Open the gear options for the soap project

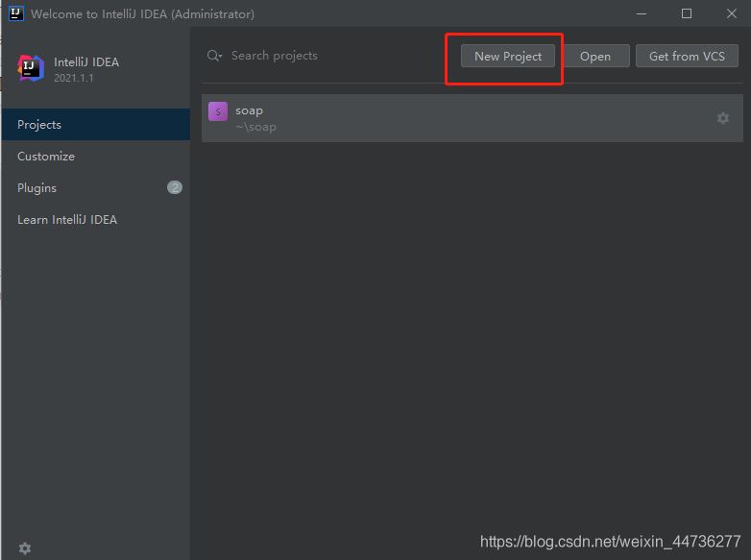[723, 118]
